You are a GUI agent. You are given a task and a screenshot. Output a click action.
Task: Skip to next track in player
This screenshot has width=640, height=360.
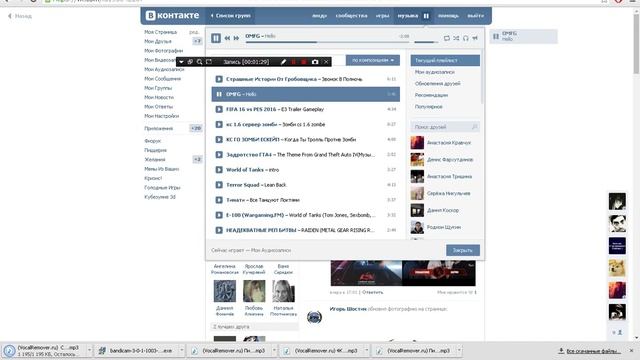pos(236,38)
